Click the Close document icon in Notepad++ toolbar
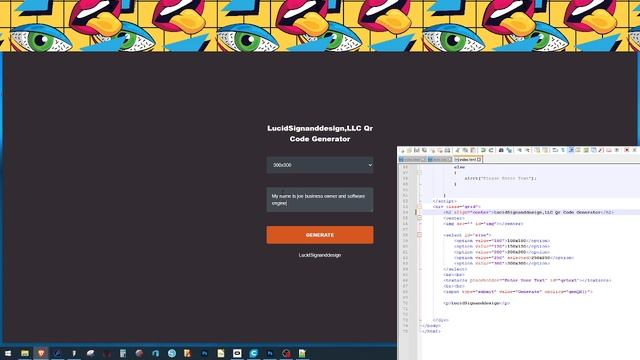Viewport: 640px width, 360px height. click(x=433, y=150)
